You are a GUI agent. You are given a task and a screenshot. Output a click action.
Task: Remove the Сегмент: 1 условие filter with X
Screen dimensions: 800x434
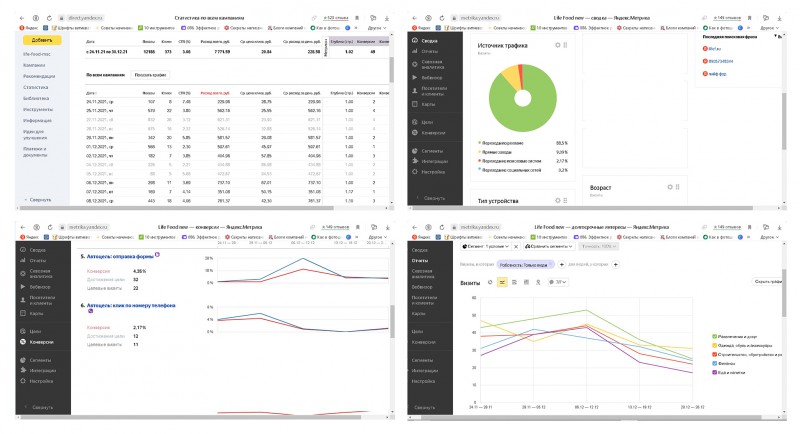[516, 246]
